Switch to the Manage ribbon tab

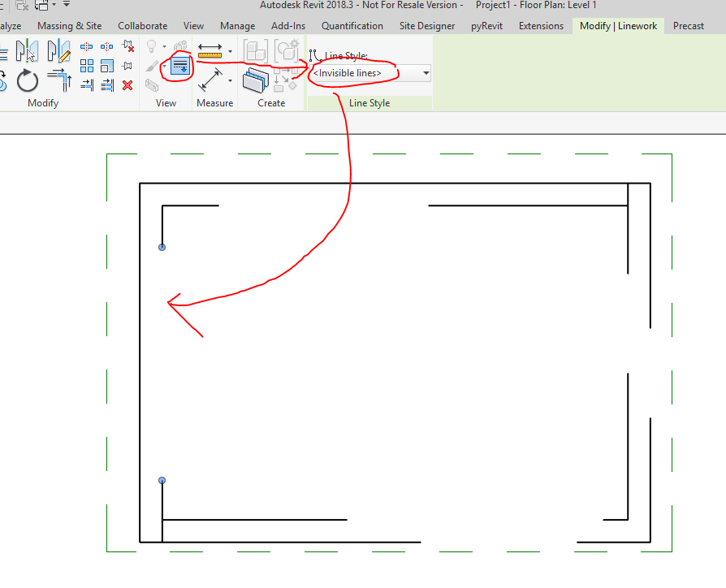237,25
